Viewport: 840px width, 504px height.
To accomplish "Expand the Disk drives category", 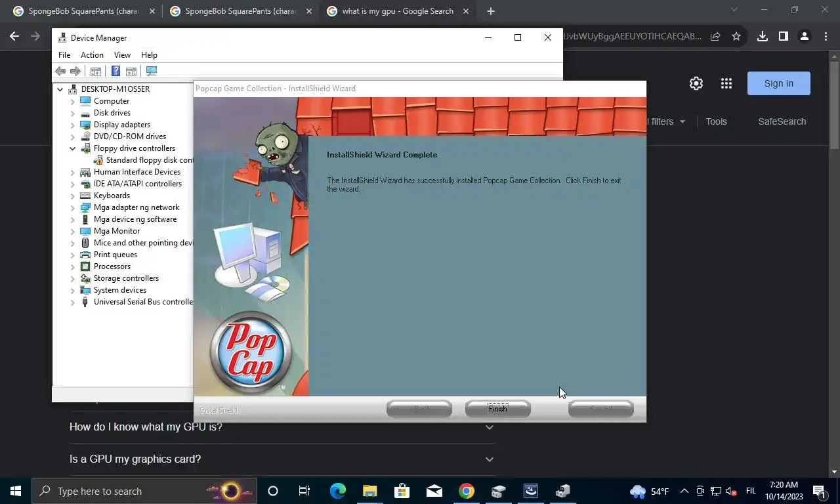I will tap(73, 113).
